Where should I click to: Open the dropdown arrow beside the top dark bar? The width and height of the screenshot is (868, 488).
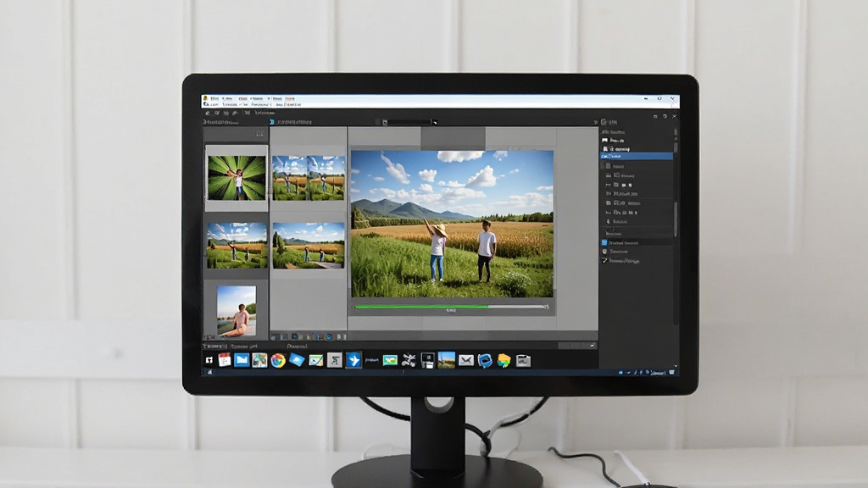point(435,122)
